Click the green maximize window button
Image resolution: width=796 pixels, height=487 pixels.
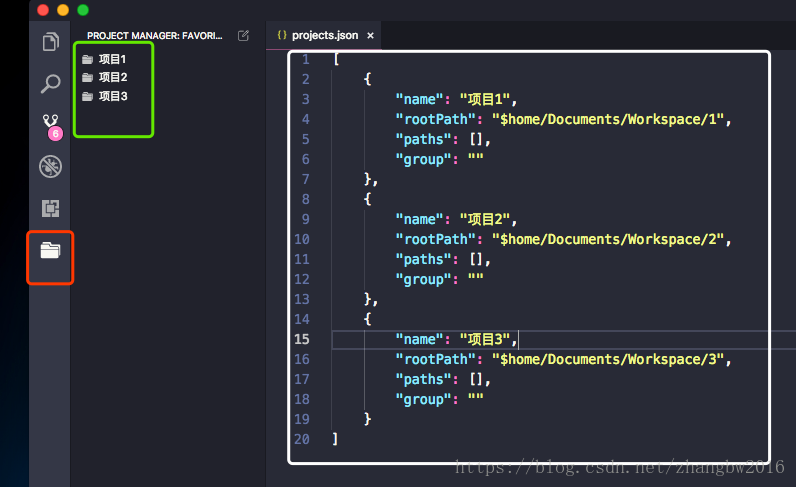click(x=83, y=10)
